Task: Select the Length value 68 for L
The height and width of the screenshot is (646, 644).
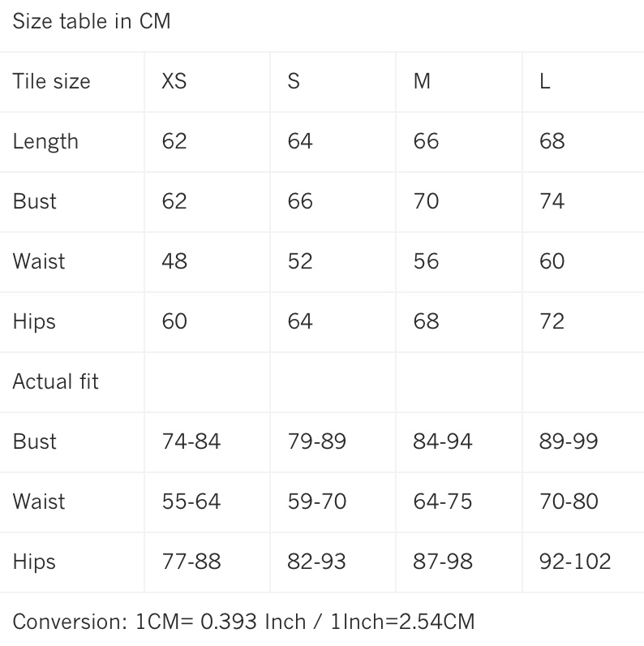Action: (x=552, y=141)
